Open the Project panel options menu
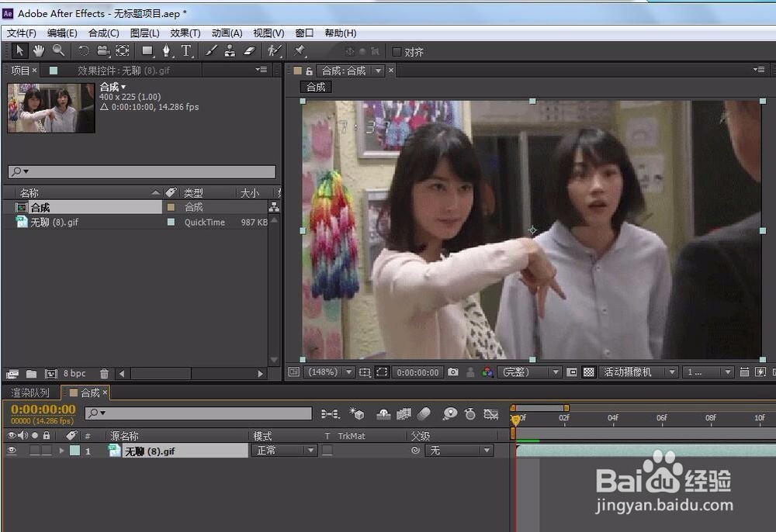 262,70
